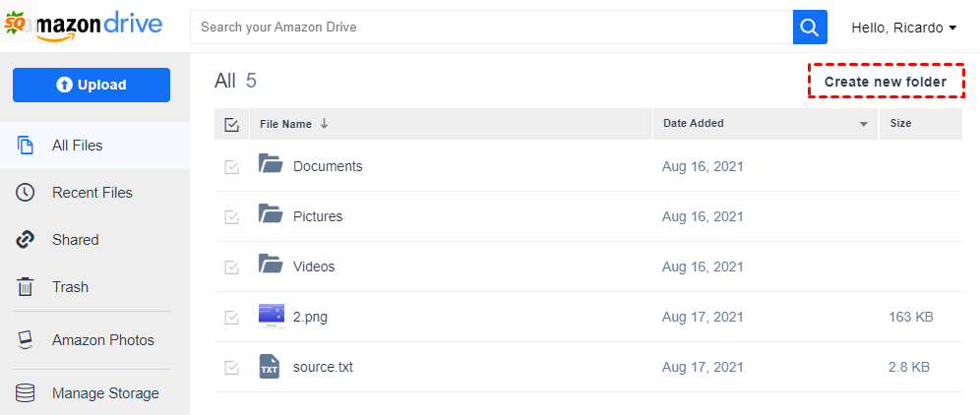Open the Videos folder icon
Image resolution: width=980 pixels, height=415 pixels.
(x=271, y=265)
